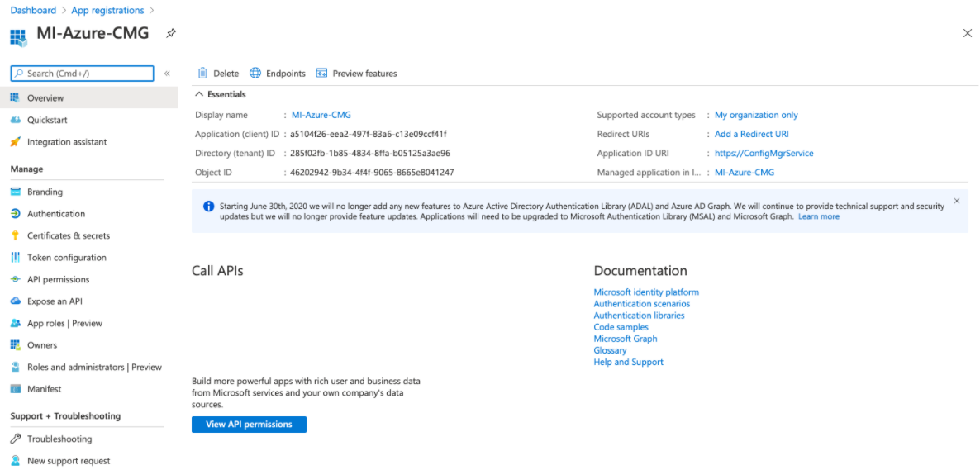The height and width of the screenshot is (470, 980).
Task: Click the API permissions icon
Action: [16, 279]
